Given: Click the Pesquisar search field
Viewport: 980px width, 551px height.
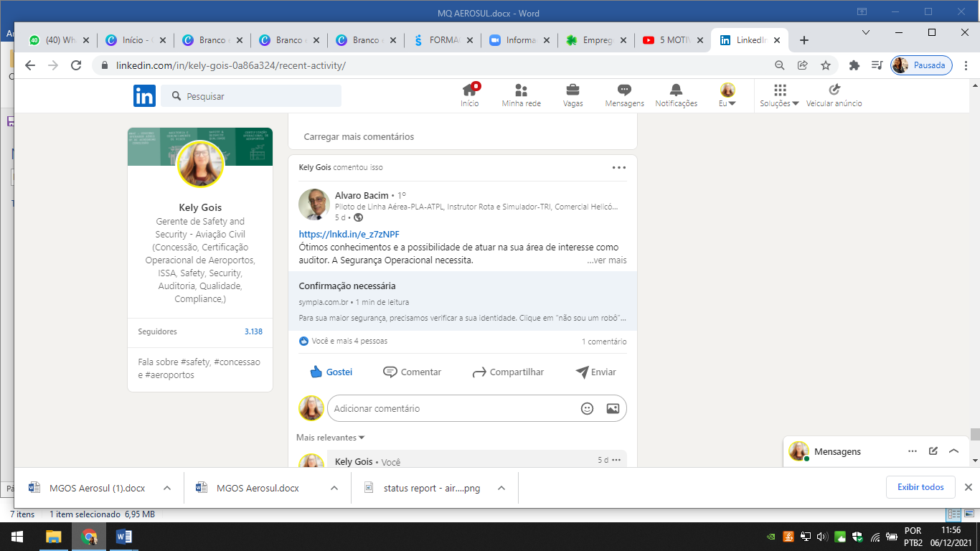Looking at the screenshot, I should coord(251,96).
